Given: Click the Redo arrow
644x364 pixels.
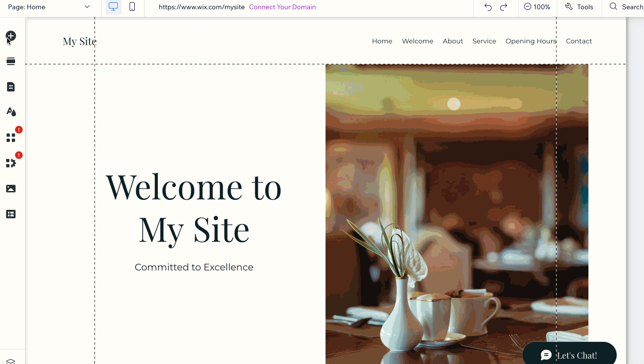Looking at the screenshot, I should click(x=504, y=7).
